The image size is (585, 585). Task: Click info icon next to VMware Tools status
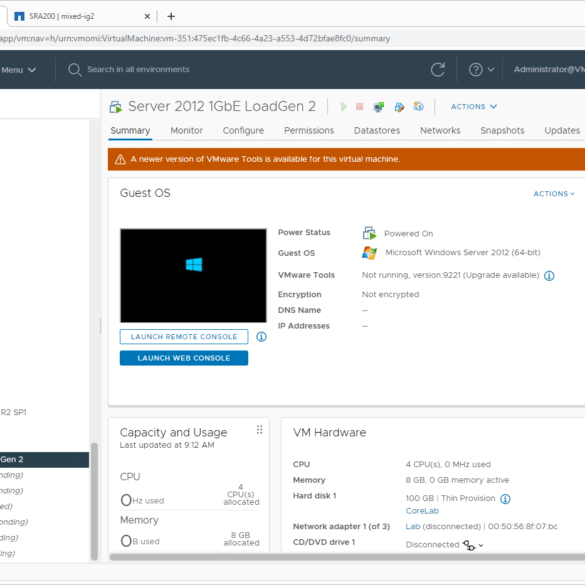549,276
